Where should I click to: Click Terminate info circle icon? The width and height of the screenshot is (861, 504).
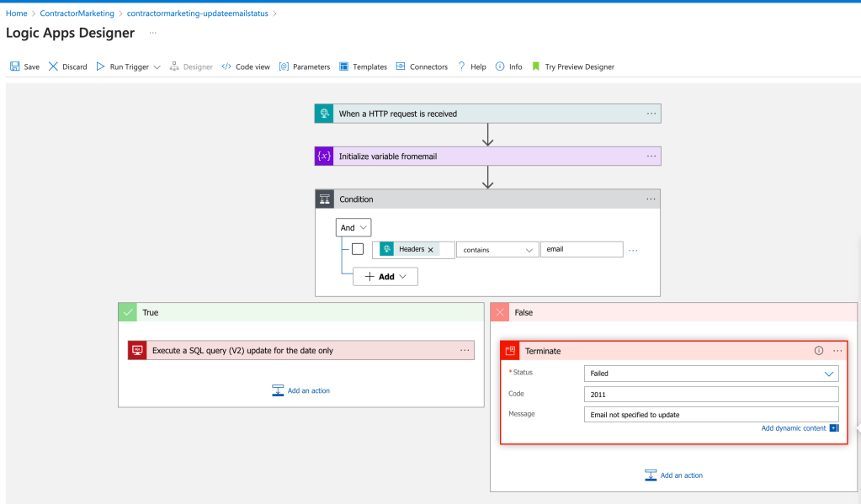click(819, 350)
